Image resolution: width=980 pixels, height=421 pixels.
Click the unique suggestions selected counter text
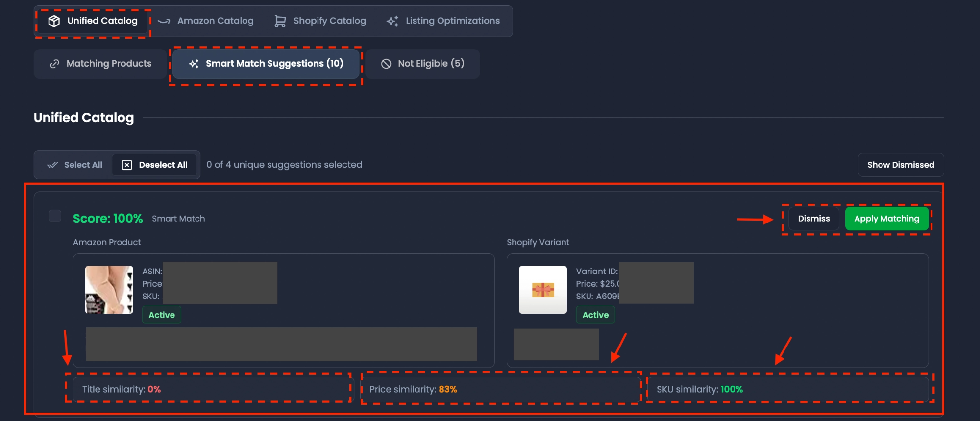284,165
